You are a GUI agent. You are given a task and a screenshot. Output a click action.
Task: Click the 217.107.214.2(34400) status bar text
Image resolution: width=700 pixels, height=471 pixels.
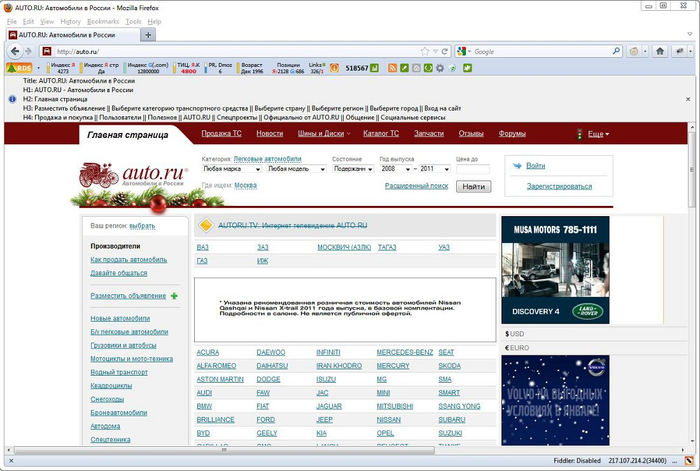[637, 461]
